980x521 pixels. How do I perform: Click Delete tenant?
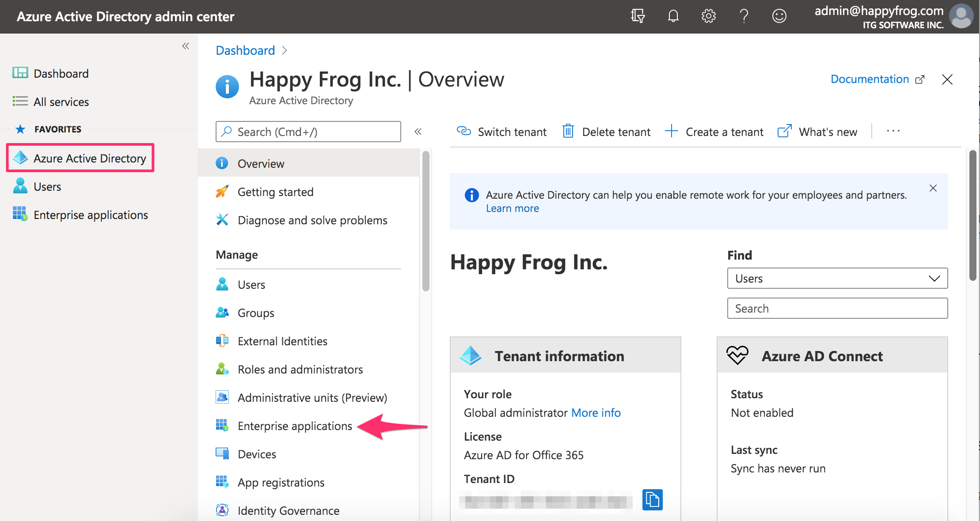point(606,132)
